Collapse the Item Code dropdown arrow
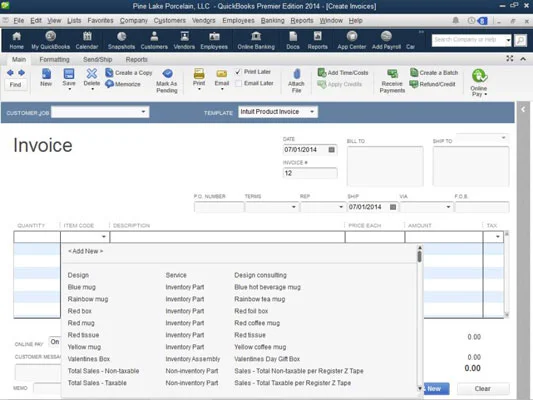The height and width of the screenshot is (400, 533). pyautogui.click(x=104, y=237)
